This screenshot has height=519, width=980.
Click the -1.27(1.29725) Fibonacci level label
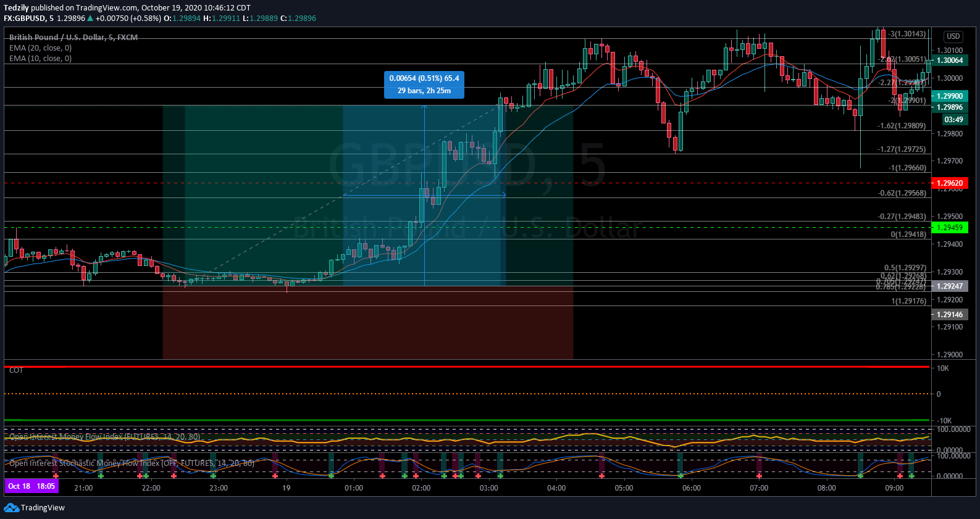(x=902, y=149)
